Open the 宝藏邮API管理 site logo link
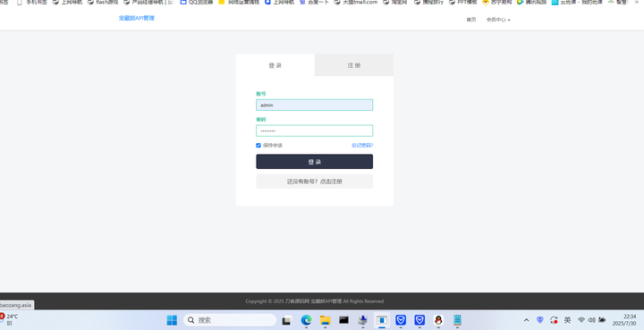Screen dimensions: 644x330 pos(137,18)
